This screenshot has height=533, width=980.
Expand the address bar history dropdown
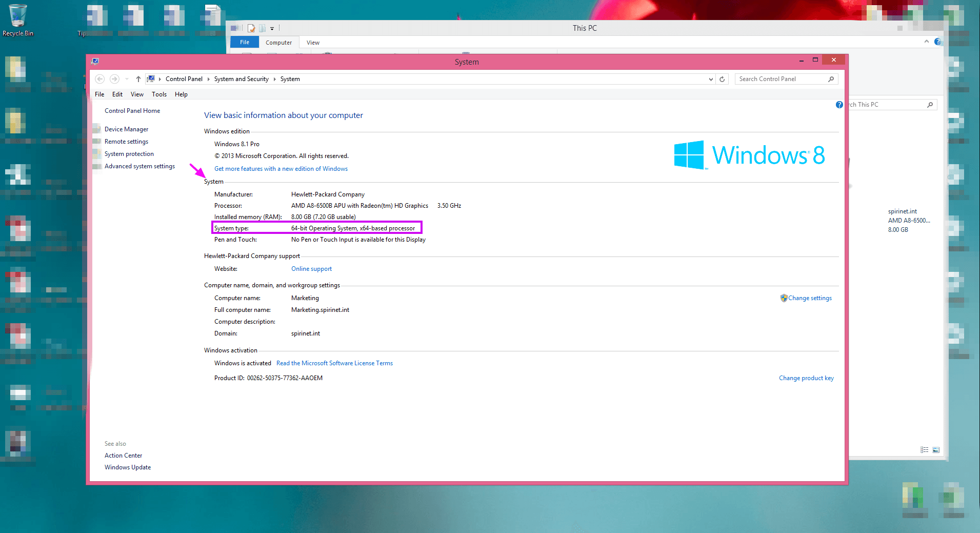point(711,79)
